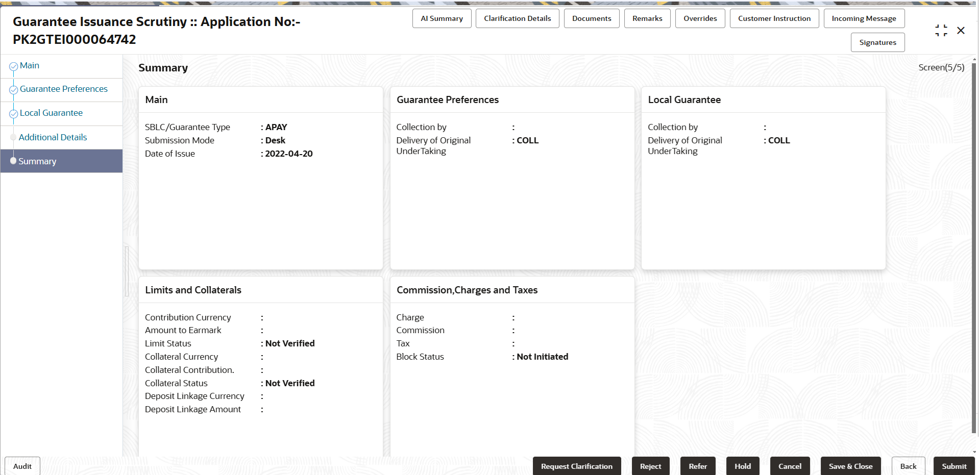Go to Guarantee Preferences step
Viewport: 980px width, 475px height.
[64, 89]
